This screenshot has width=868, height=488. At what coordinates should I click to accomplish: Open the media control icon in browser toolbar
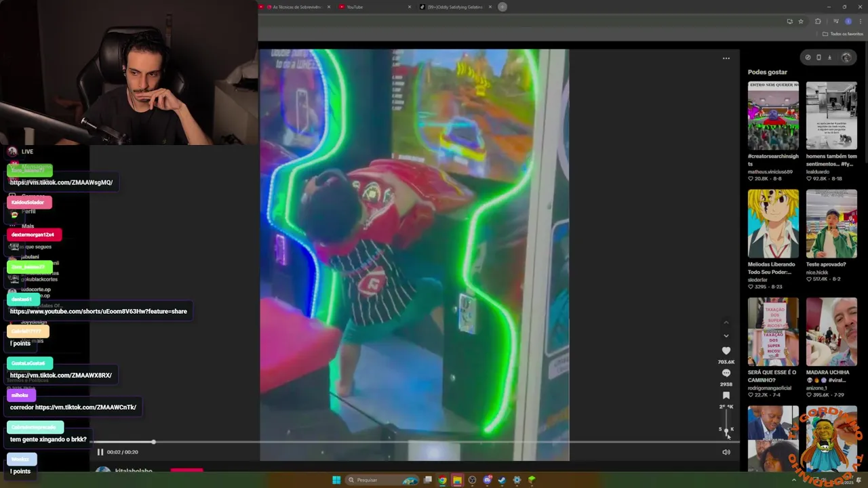click(x=835, y=21)
